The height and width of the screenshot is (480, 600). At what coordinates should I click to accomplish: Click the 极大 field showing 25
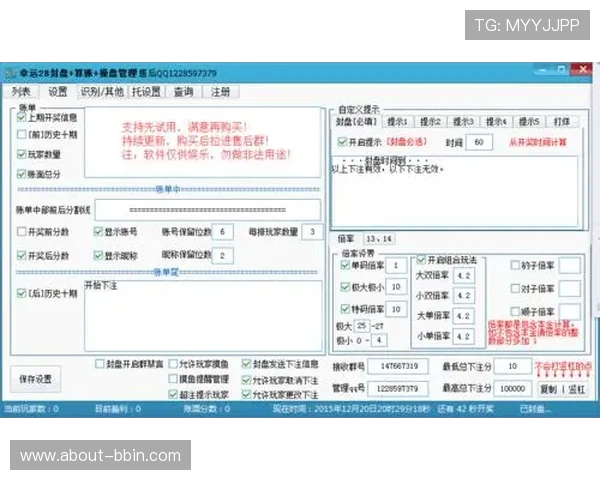click(x=362, y=326)
